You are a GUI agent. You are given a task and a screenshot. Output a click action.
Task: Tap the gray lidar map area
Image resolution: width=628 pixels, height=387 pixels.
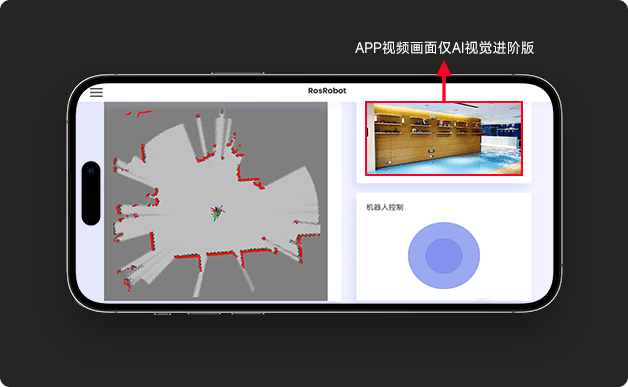tap(216, 201)
